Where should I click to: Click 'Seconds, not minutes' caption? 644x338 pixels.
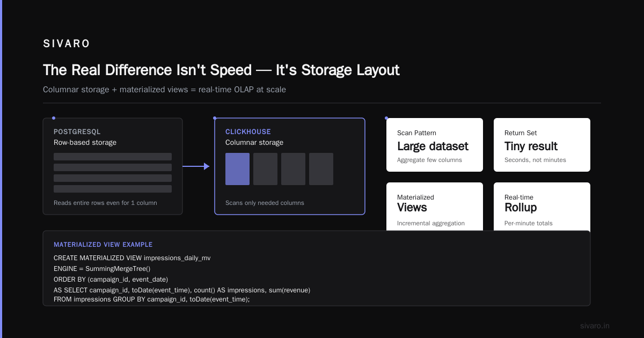click(x=535, y=160)
